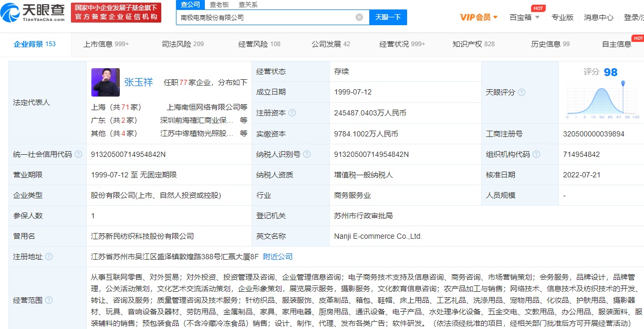Click help icon beside 纳税人识别号
This screenshot has height=329, width=644.
coord(307,154)
